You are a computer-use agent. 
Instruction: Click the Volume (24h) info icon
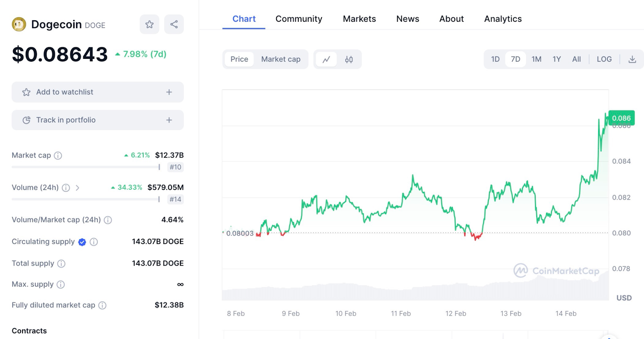66,188
